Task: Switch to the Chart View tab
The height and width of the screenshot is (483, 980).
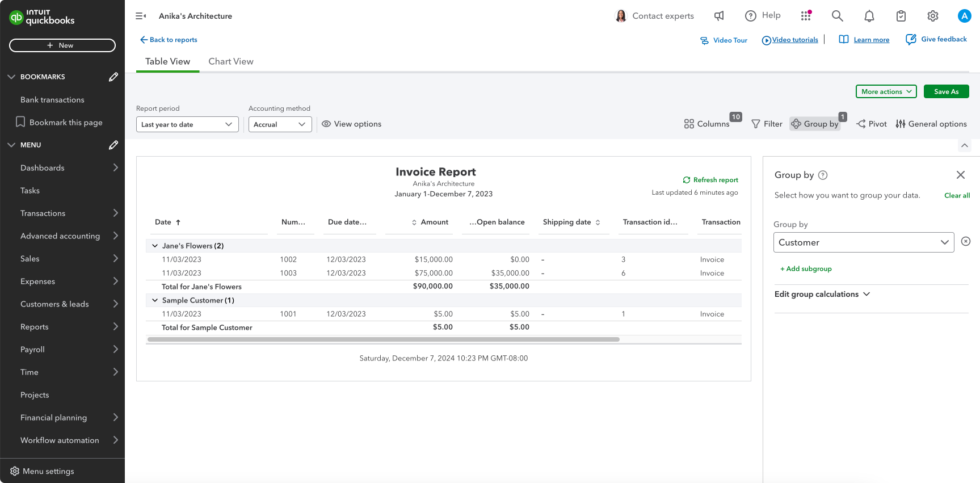Action: (x=230, y=61)
